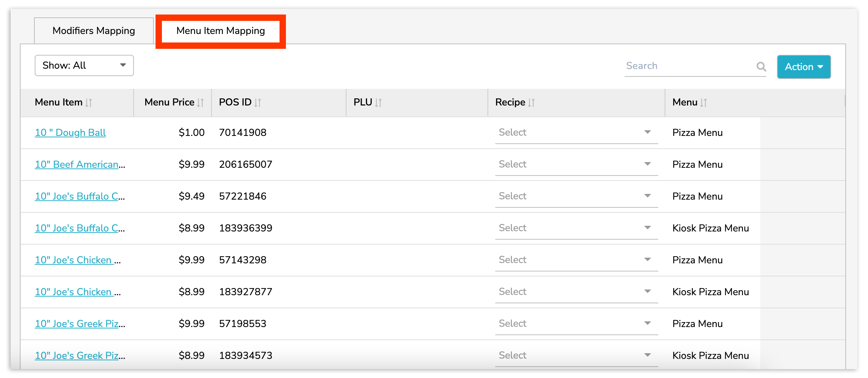Switch to the Modifiers Mapping tab
The width and height of the screenshot is (868, 378).
tap(93, 30)
